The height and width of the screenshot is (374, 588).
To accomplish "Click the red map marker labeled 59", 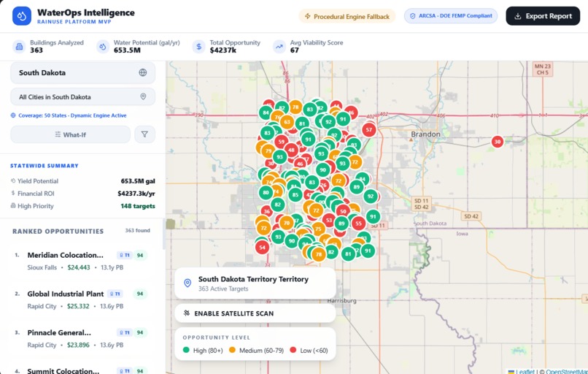I will (x=282, y=142).
